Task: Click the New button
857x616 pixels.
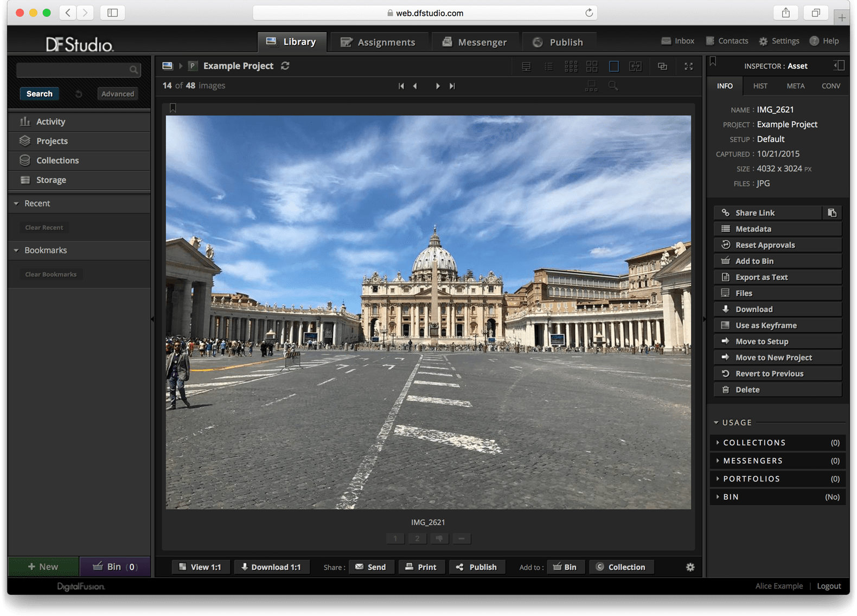Action: [43, 567]
